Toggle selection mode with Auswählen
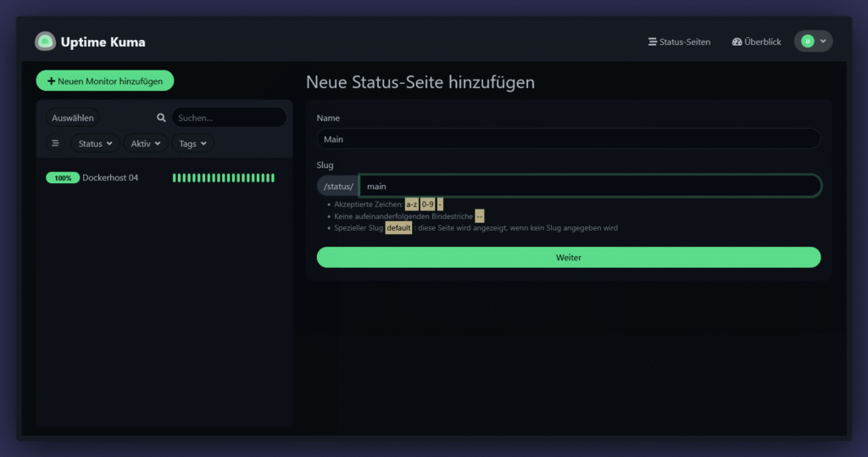This screenshot has width=868, height=457. coord(73,118)
